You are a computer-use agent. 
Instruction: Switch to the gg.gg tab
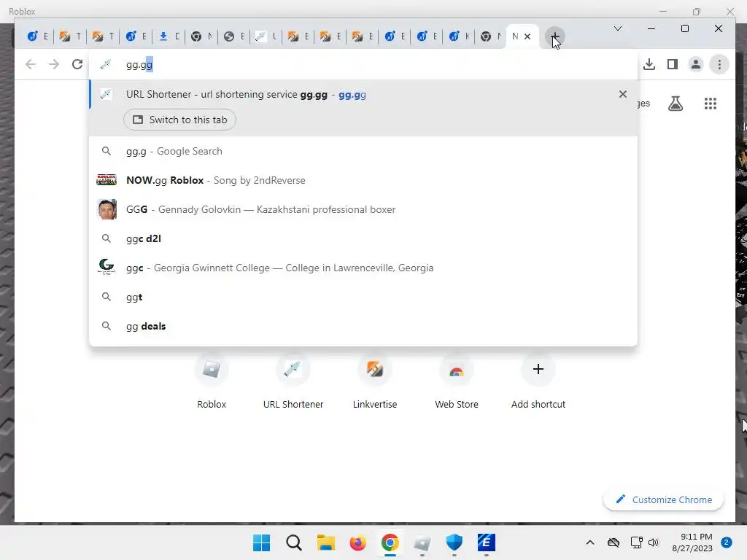point(179,120)
